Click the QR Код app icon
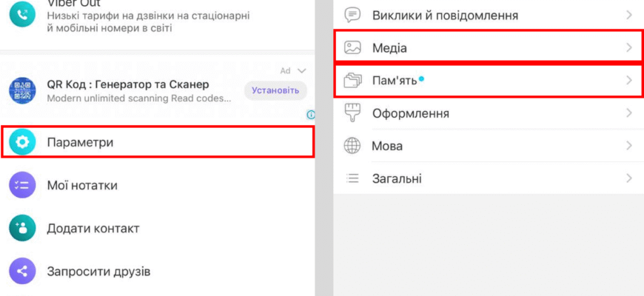644x296 pixels. pyautogui.click(x=22, y=90)
